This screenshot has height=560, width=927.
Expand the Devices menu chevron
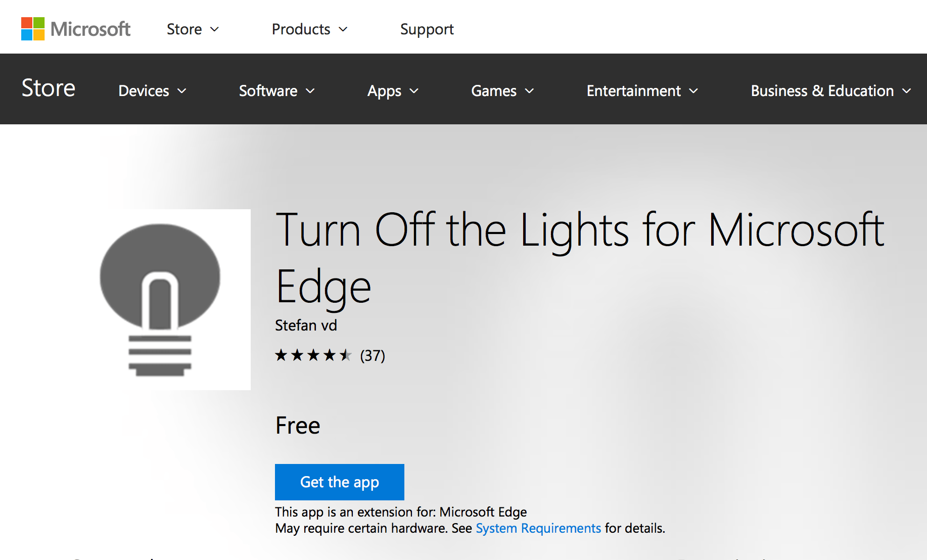(x=182, y=91)
